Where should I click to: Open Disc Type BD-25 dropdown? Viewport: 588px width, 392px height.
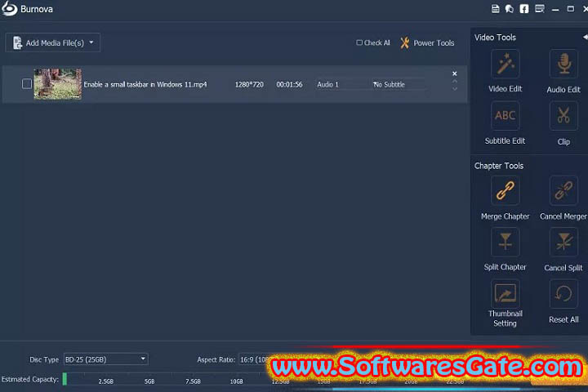point(105,359)
